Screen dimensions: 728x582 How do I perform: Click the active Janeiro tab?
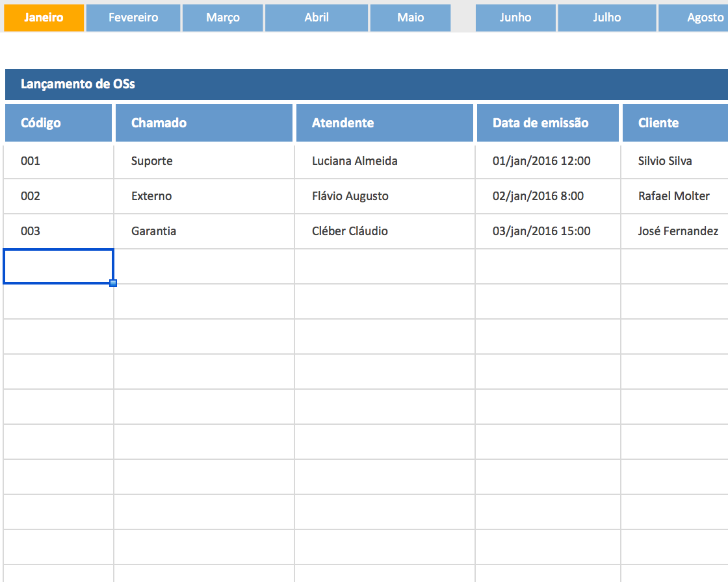point(44,18)
